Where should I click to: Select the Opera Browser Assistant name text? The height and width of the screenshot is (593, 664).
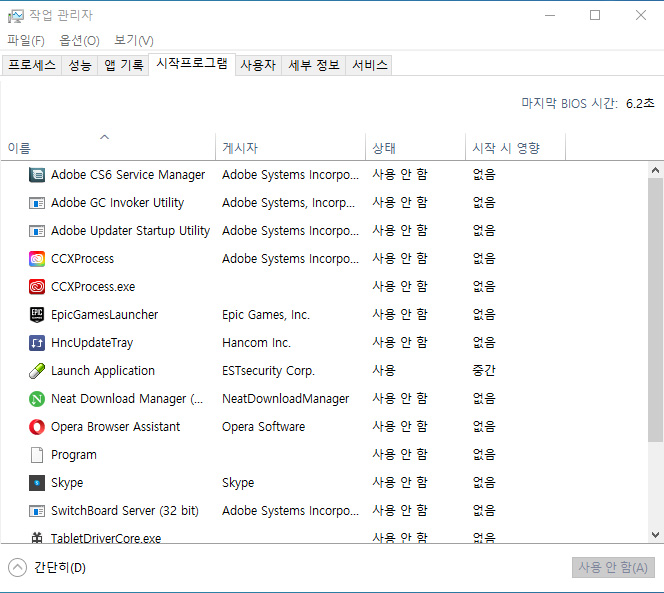pos(115,427)
